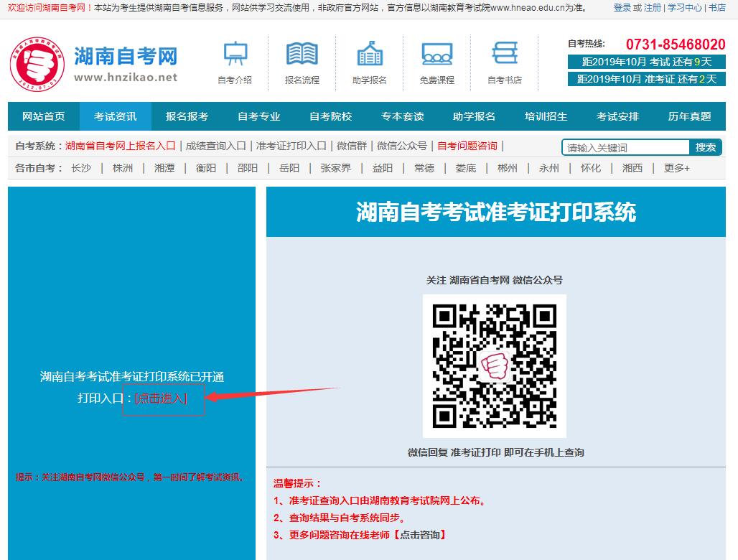Focus the keyword search input field

[625, 148]
